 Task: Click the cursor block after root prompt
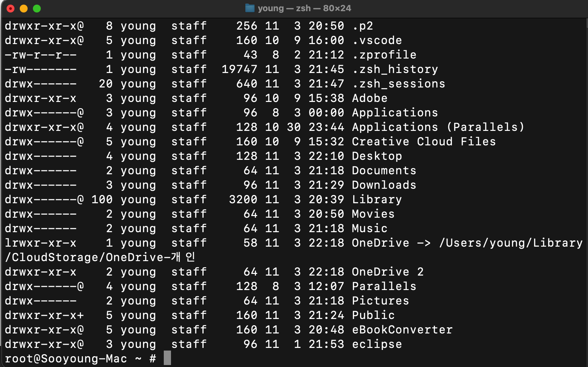pyautogui.click(x=167, y=358)
